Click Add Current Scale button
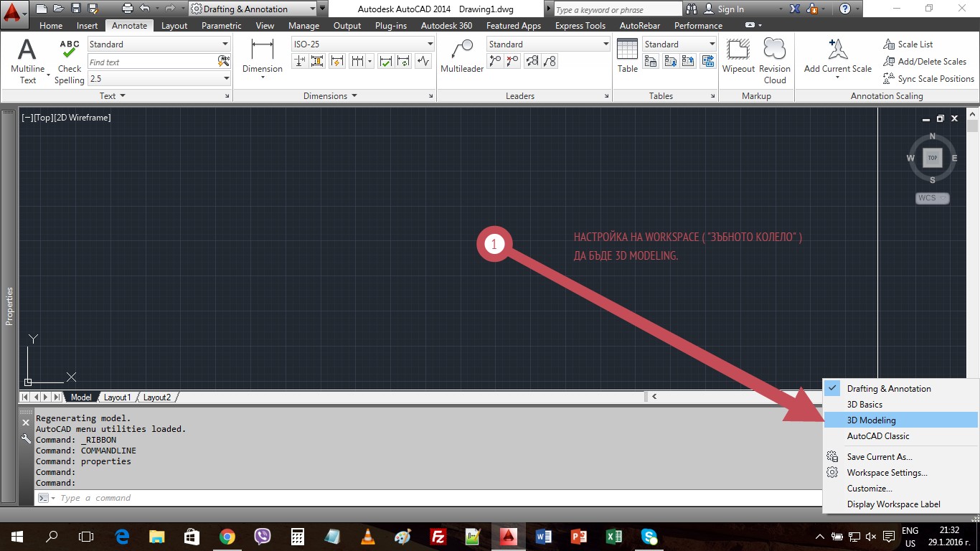 [x=837, y=57]
